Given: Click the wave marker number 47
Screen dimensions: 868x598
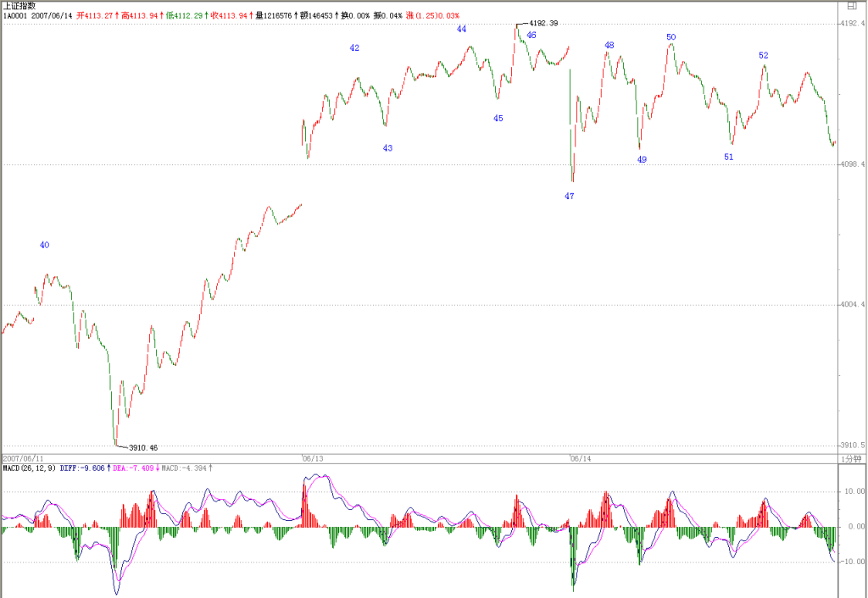Looking at the screenshot, I should 569,196.
